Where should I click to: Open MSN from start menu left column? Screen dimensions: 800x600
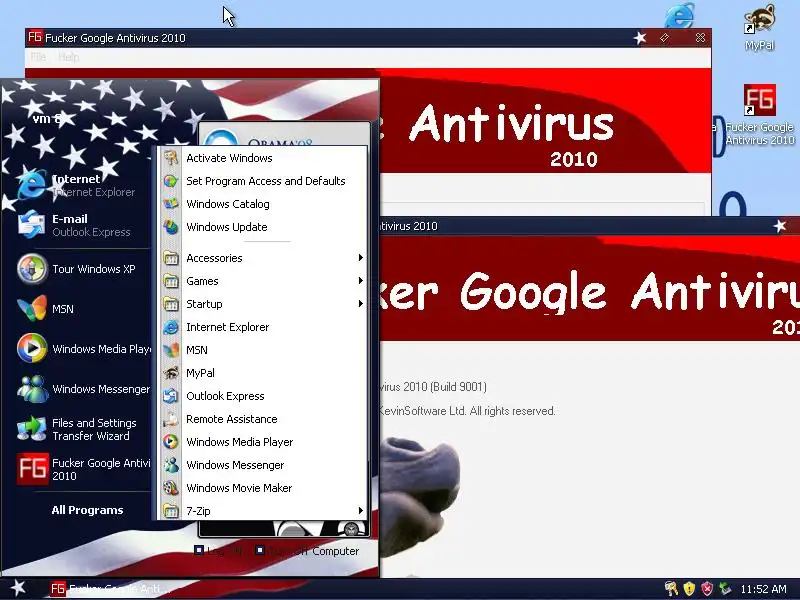[82, 309]
